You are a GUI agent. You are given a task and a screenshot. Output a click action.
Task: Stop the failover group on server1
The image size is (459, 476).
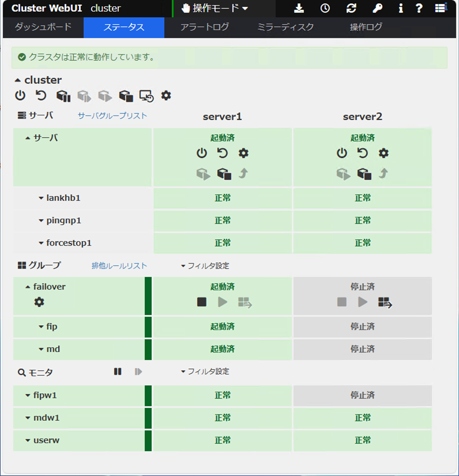pos(202,302)
